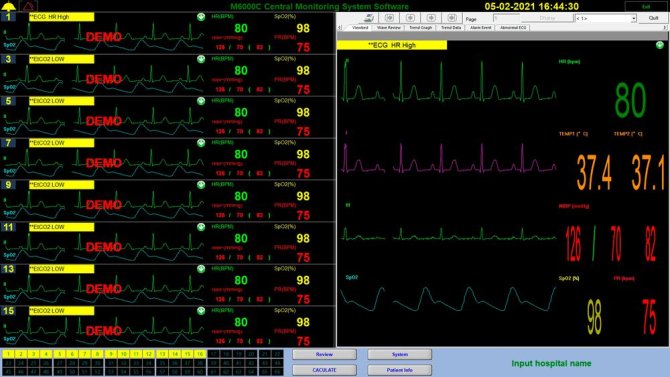Open the Alarm Event tab
Image resolution: width=670 pixels, height=377 pixels.
[480, 27]
